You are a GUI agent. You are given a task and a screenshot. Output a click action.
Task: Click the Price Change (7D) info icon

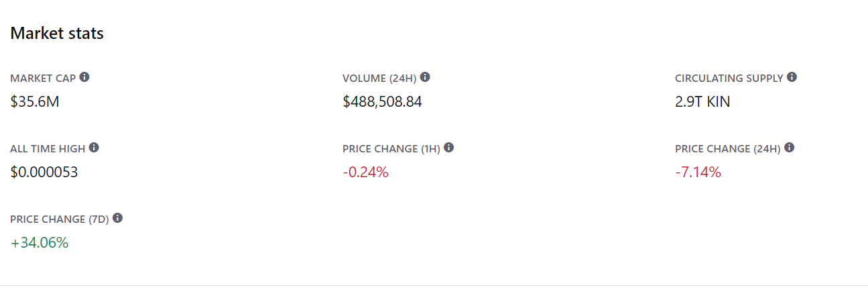(117, 218)
